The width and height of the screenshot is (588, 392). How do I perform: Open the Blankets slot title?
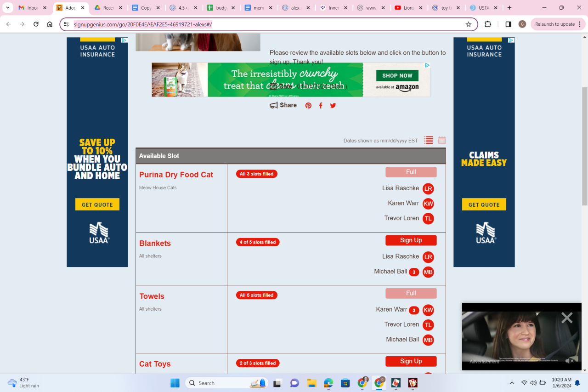pyautogui.click(x=155, y=243)
